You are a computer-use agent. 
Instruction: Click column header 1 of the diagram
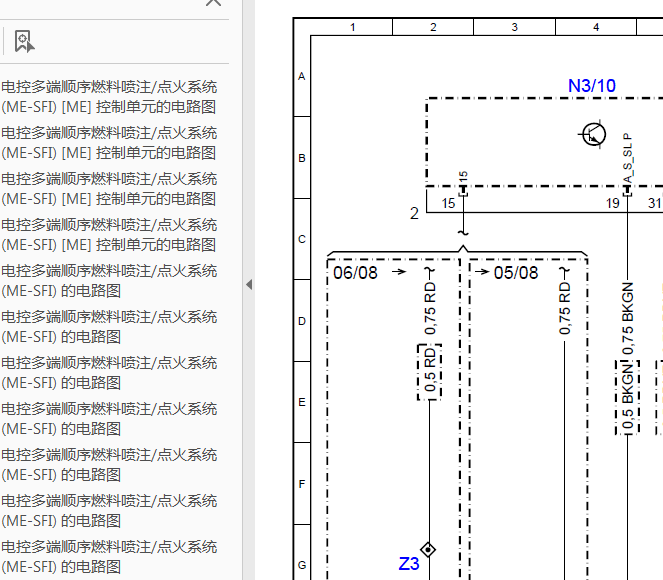pyautogui.click(x=352, y=27)
